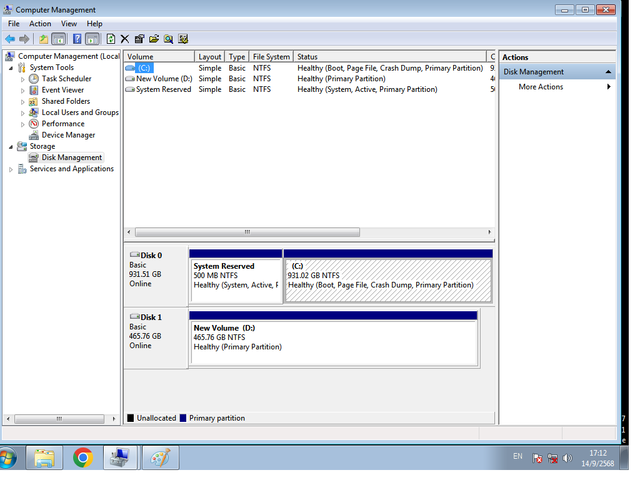Select the Disk 0 label box

(156, 276)
